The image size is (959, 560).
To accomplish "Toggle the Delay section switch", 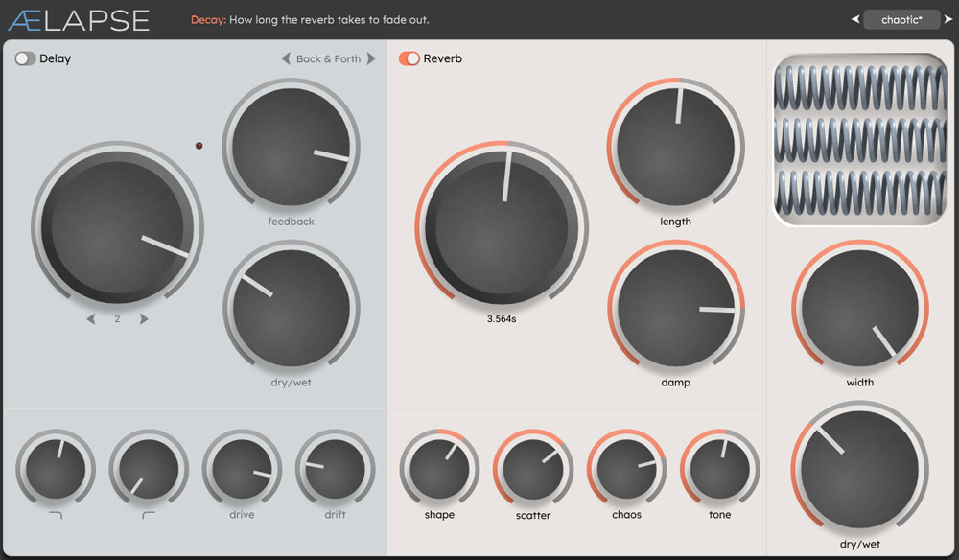I will click(25, 58).
